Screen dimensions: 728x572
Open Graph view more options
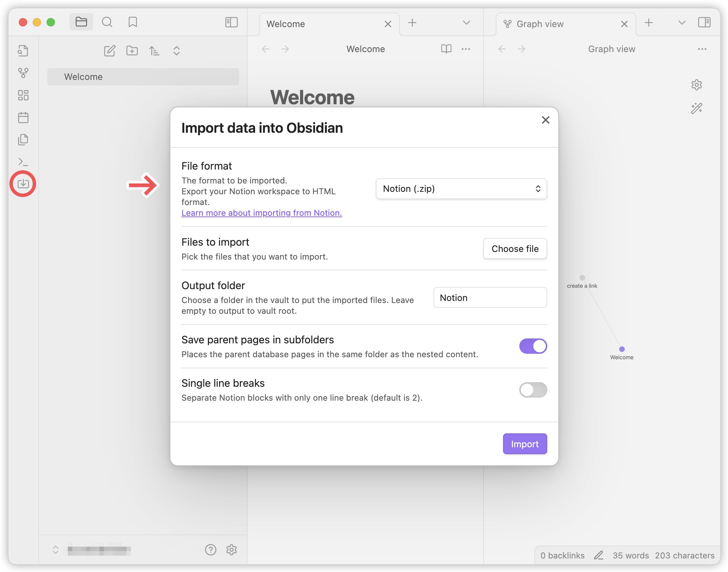pos(702,49)
